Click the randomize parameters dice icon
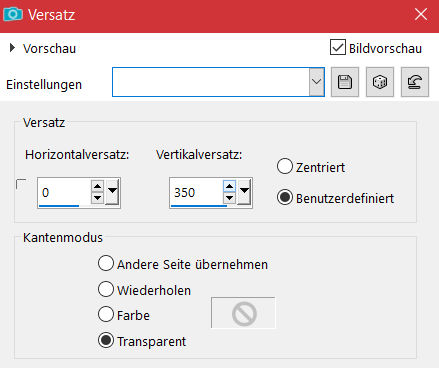The height and width of the screenshot is (368, 439). pos(380,82)
